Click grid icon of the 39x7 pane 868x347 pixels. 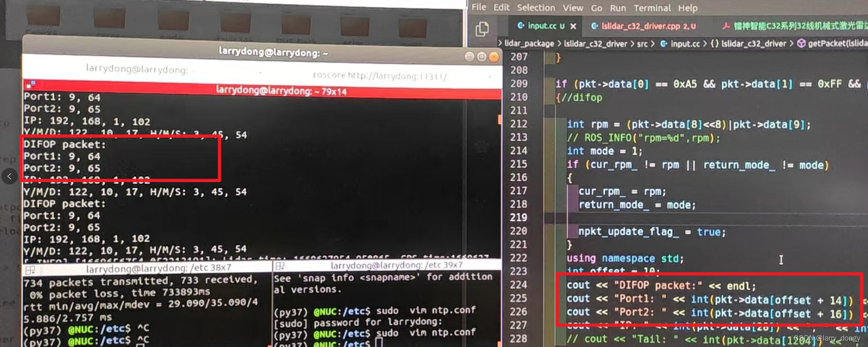[x=280, y=266]
